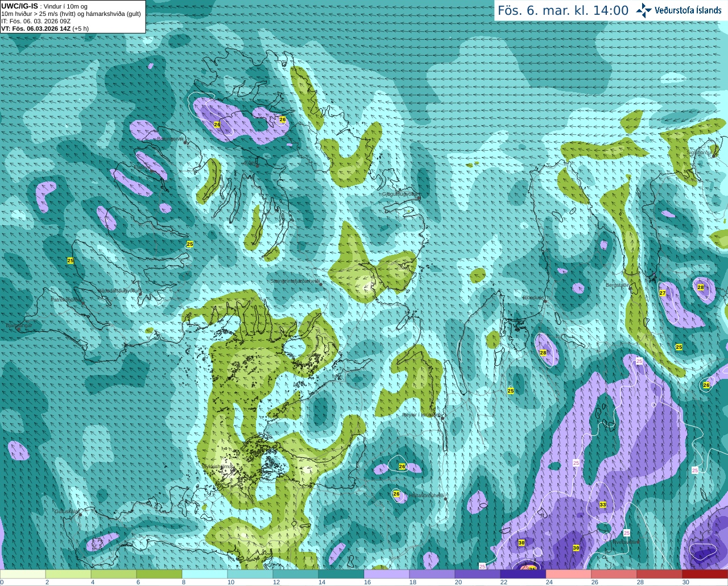Click the legend tick value 24

(x=549, y=582)
